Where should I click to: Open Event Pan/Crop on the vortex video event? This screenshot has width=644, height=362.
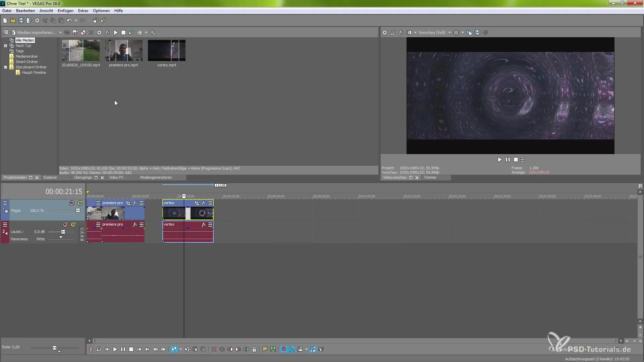197,203
